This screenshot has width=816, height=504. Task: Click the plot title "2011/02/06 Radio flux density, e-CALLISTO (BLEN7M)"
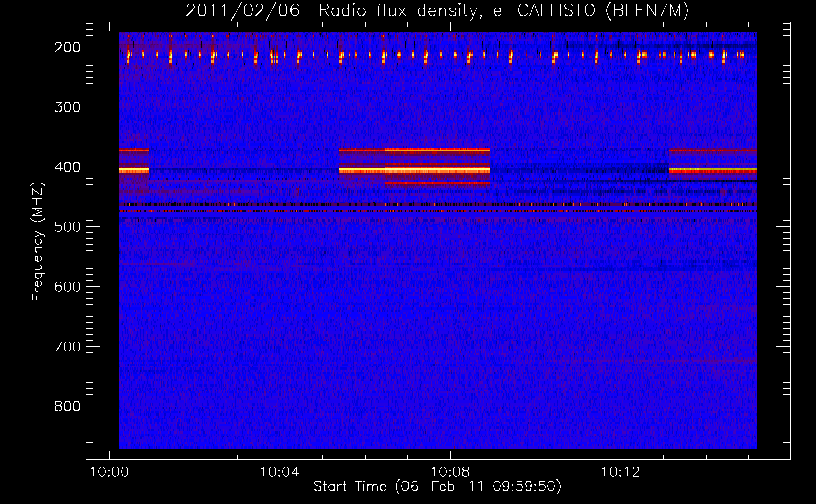[x=437, y=11]
